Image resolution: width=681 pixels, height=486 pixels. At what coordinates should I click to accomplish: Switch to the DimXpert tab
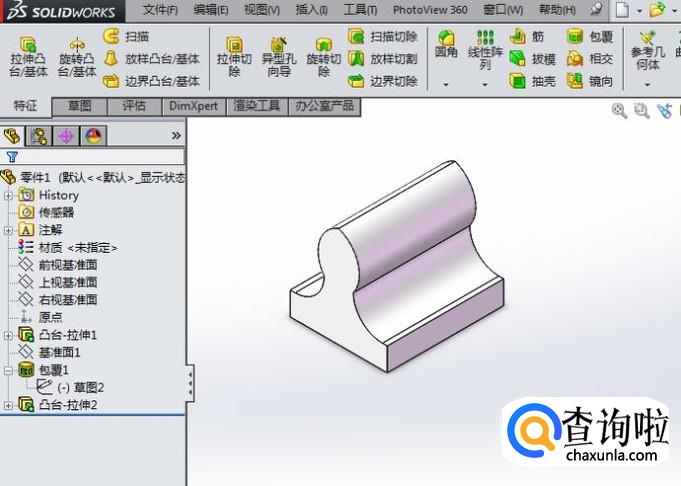[194, 106]
